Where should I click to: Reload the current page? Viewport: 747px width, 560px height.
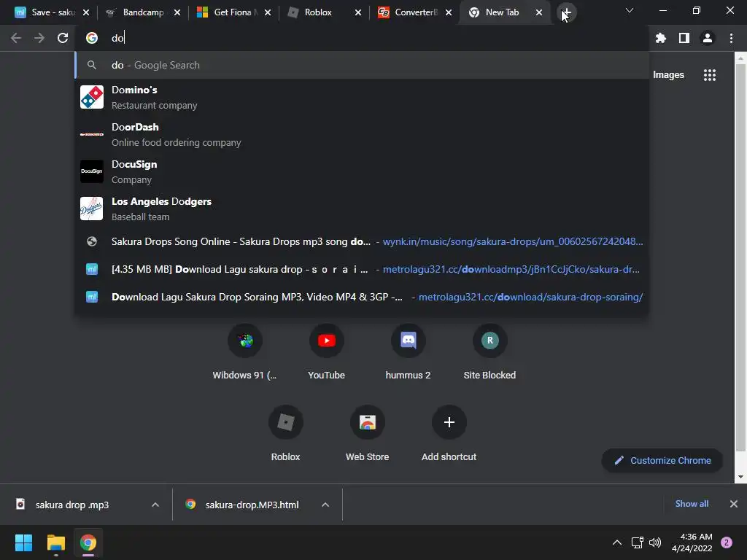click(x=63, y=38)
